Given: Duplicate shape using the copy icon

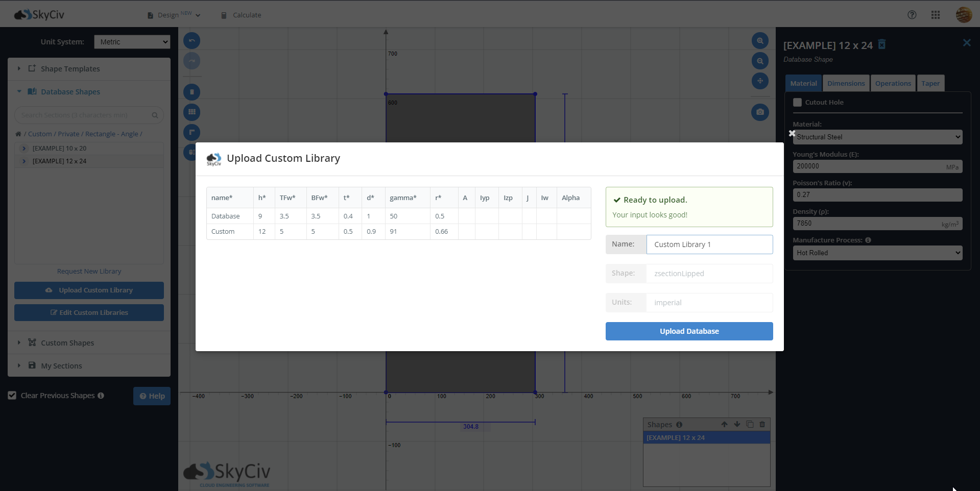Looking at the screenshot, I should 750,424.
